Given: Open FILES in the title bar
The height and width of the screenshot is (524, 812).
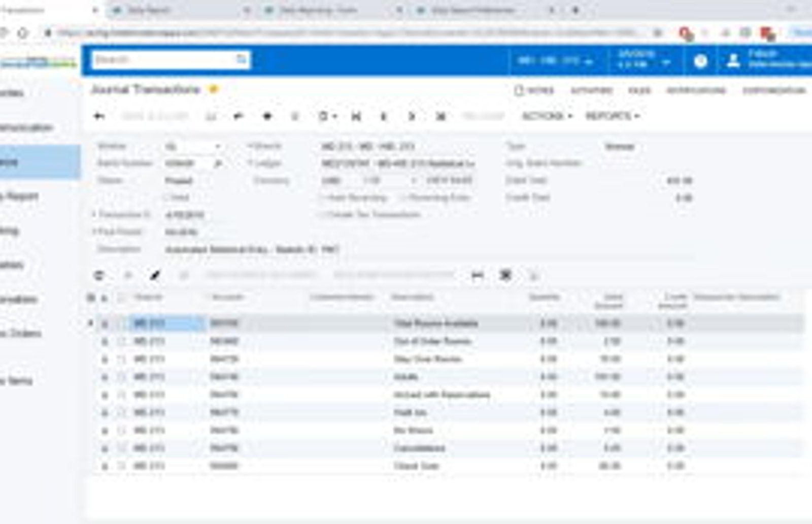Looking at the screenshot, I should [x=639, y=90].
